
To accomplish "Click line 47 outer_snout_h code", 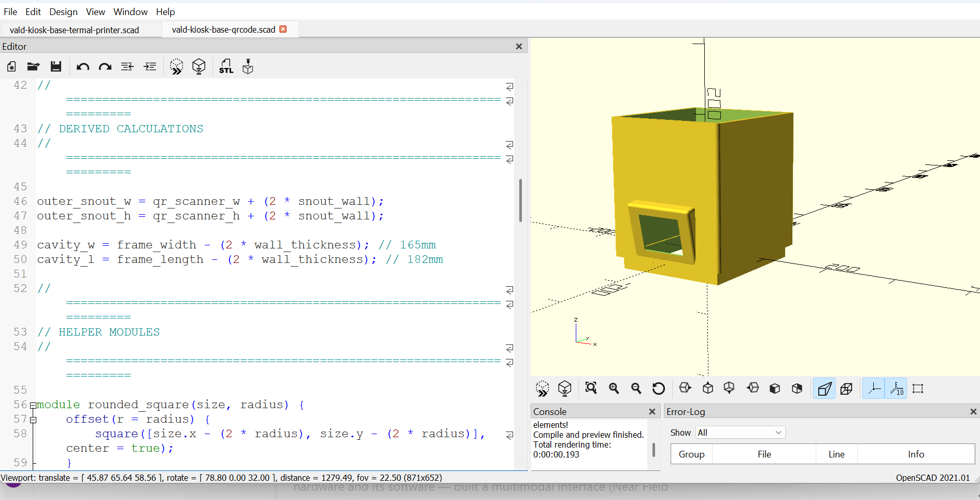I will pos(210,216).
